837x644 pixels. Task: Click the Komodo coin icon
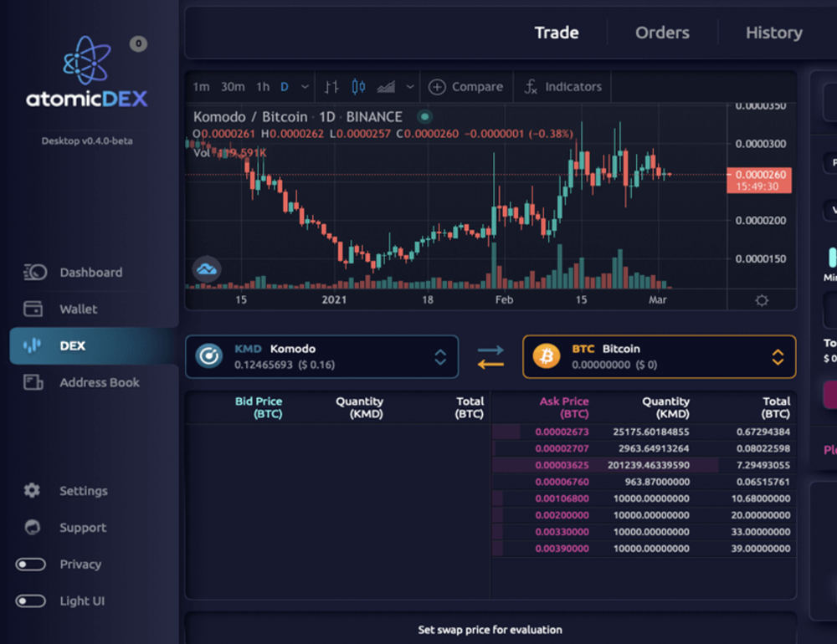point(209,356)
